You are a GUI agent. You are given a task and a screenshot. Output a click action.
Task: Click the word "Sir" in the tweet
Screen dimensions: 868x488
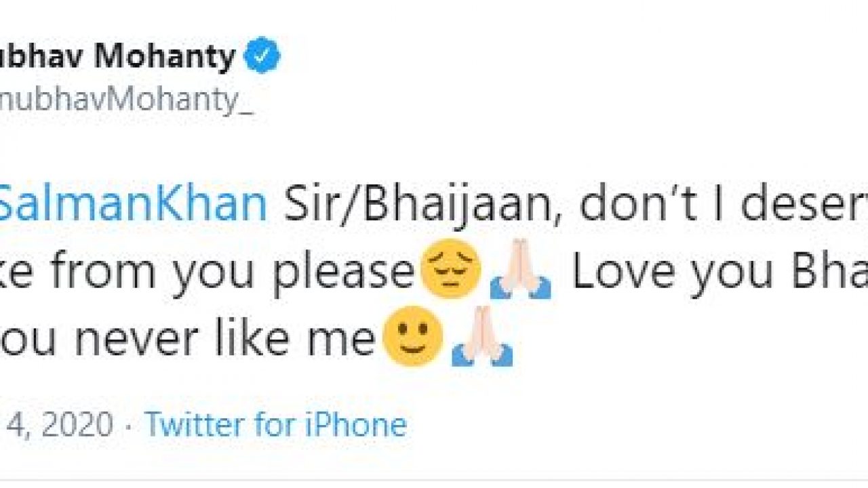point(306,206)
